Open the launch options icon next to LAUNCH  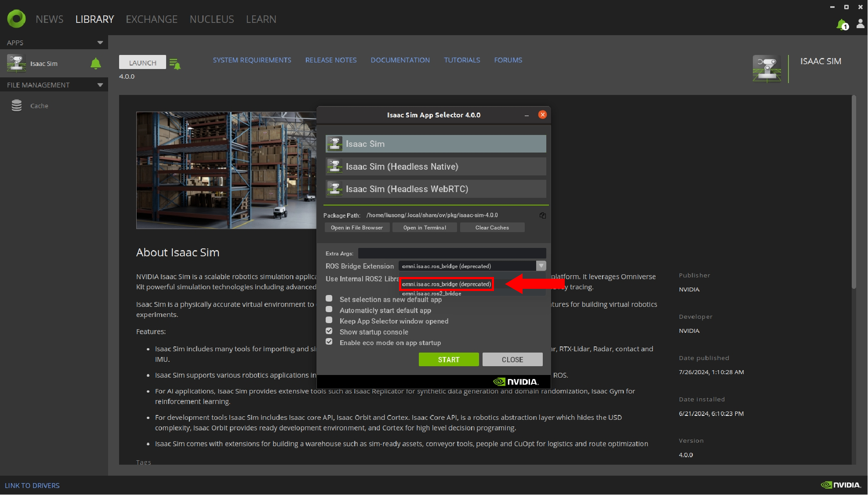tap(175, 64)
